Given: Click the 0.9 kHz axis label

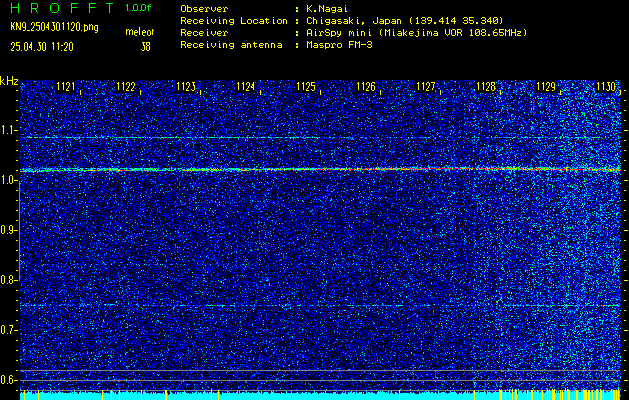Looking at the screenshot, I should [x=8, y=230].
